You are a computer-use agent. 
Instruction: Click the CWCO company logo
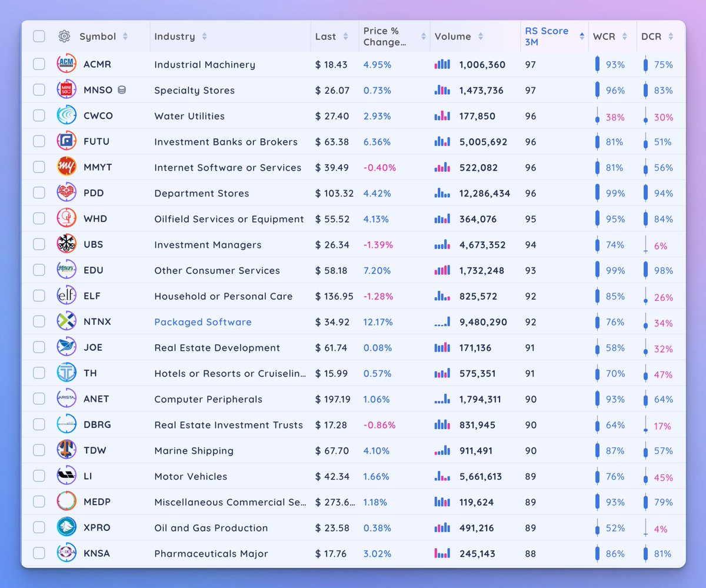point(66,116)
